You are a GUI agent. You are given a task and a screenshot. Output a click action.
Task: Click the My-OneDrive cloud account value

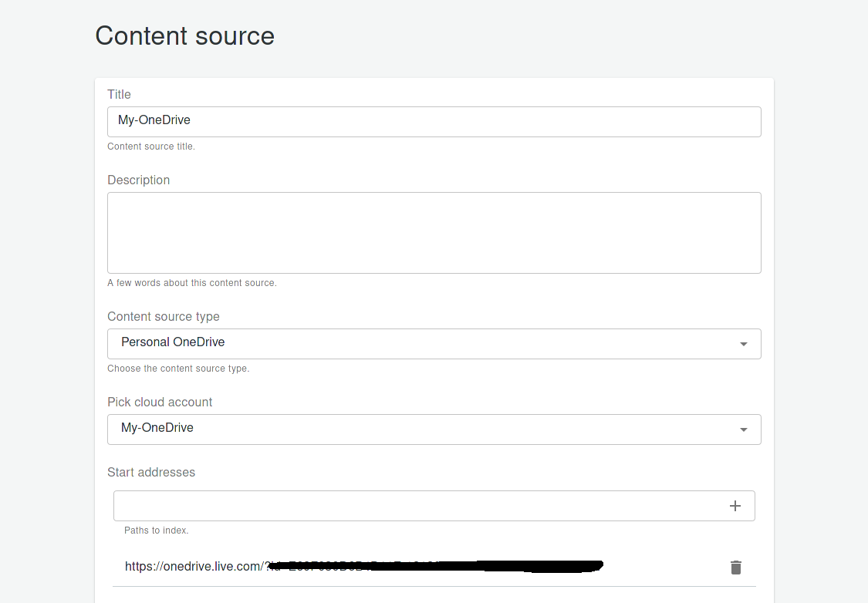[157, 427]
